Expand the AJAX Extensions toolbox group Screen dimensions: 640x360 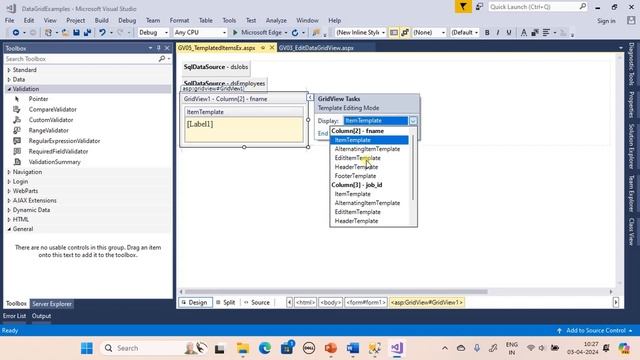9,200
